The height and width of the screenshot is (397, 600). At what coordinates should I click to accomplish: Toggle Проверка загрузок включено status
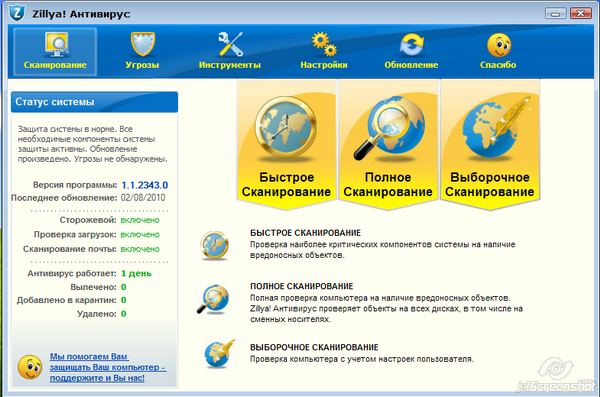coord(140,235)
